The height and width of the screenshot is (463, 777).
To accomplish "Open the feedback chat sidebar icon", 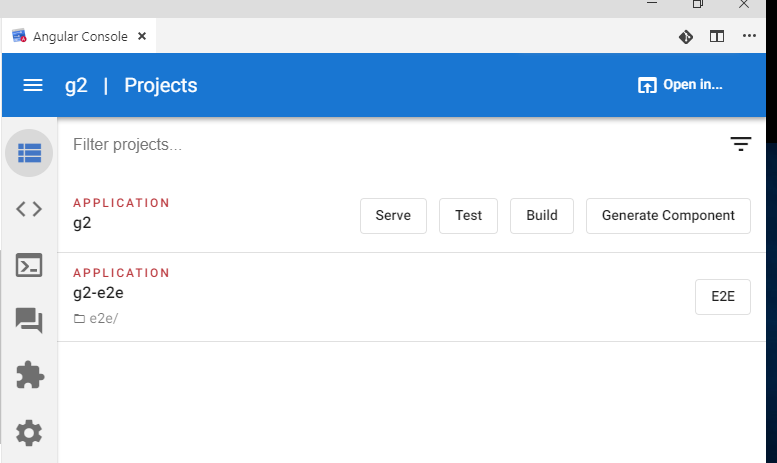I will (29, 320).
